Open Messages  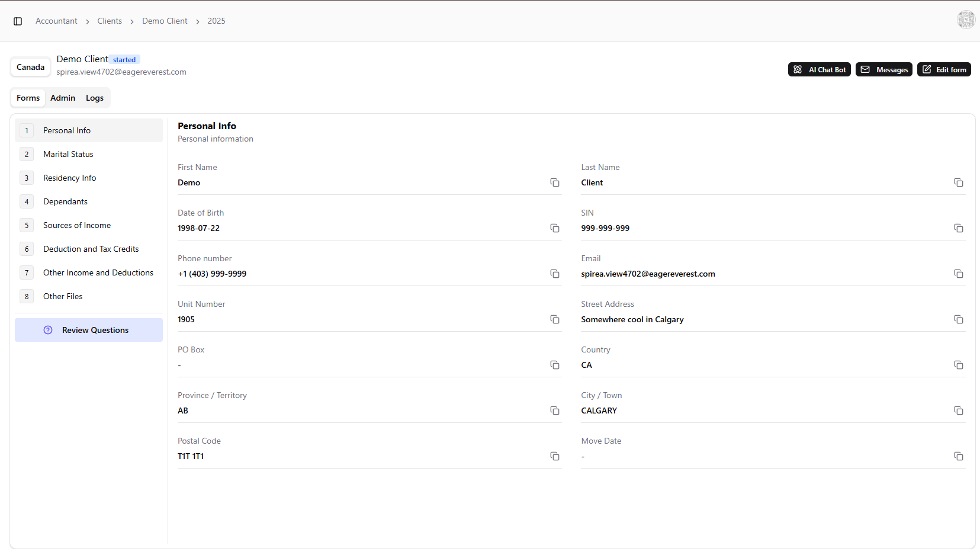[x=884, y=69]
